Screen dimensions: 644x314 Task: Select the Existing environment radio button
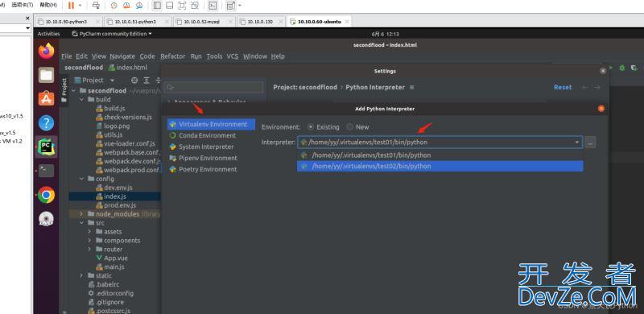pos(311,127)
